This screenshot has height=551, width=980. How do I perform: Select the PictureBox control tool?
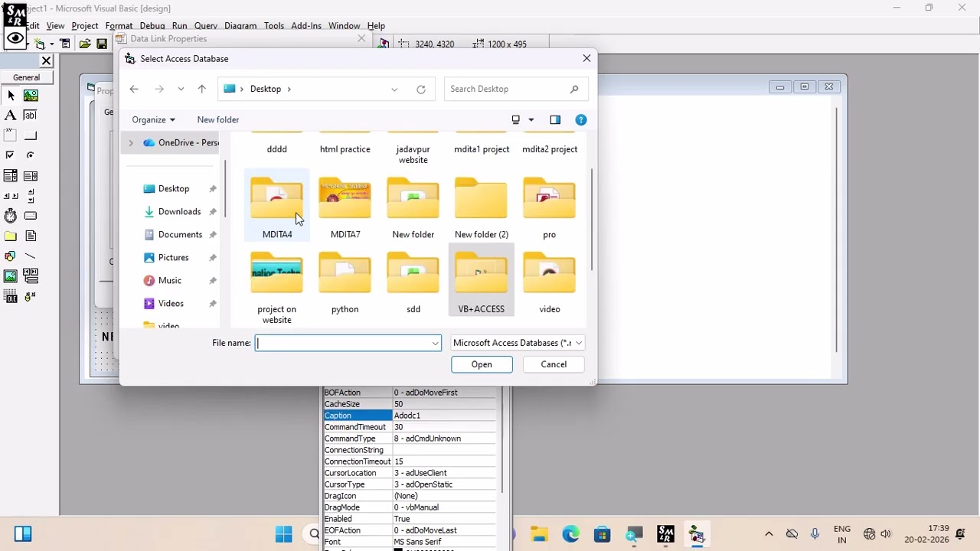31,96
